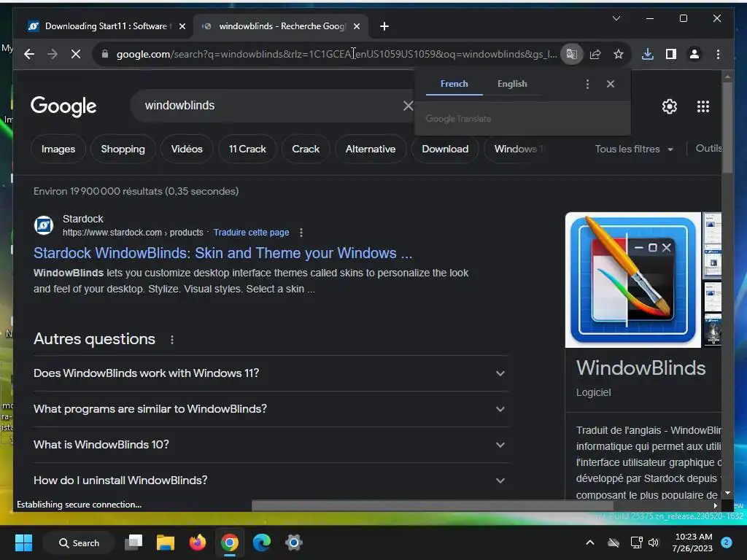Open Stardock WindowBlinds result title link
This screenshot has height=560, width=747.
[223, 253]
